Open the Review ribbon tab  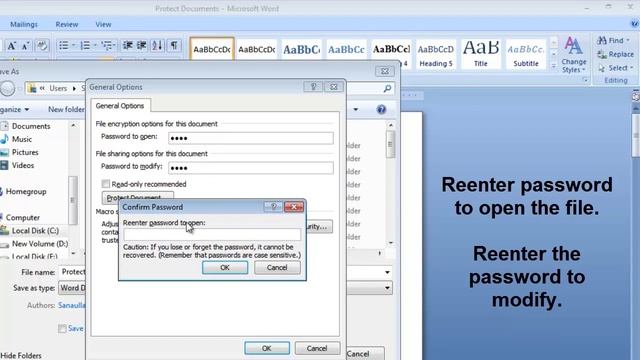[67, 24]
